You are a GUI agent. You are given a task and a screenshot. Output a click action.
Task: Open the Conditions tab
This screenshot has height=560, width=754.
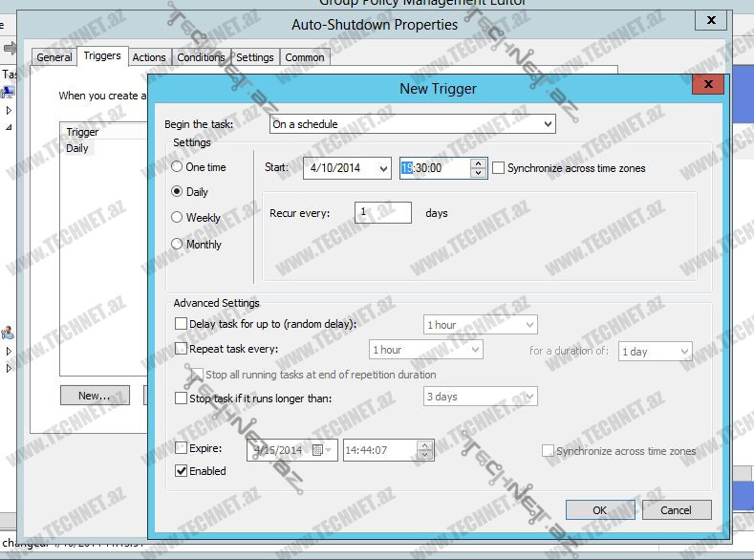(201, 57)
